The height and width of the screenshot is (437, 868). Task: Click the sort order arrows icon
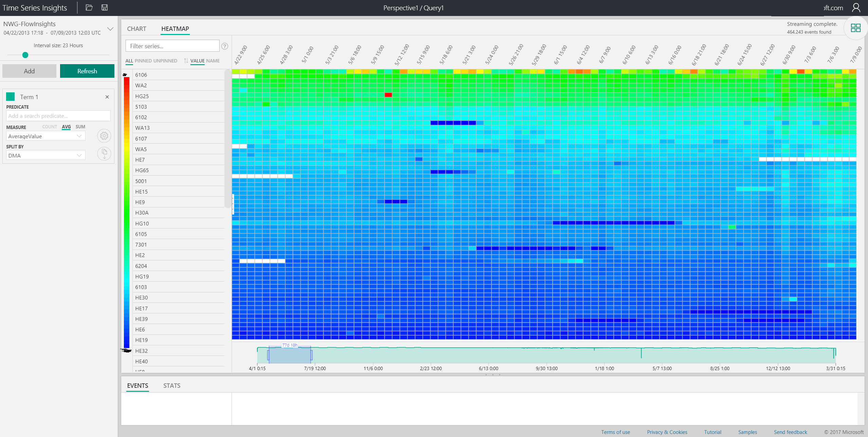click(x=186, y=61)
